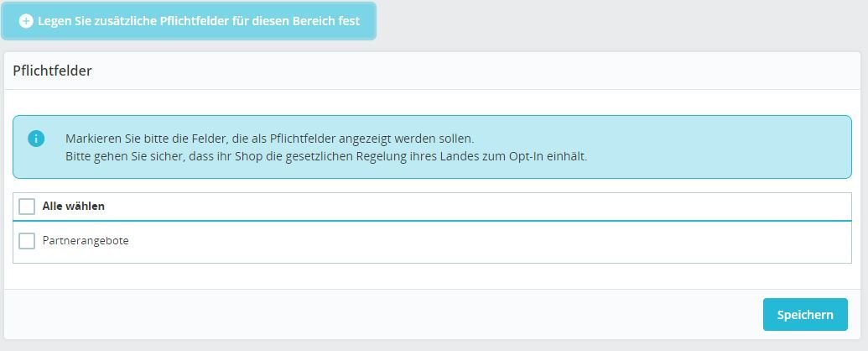Click the empty footer area beside Speichern
The height and width of the screenshot is (351, 868).
coord(382,314)
